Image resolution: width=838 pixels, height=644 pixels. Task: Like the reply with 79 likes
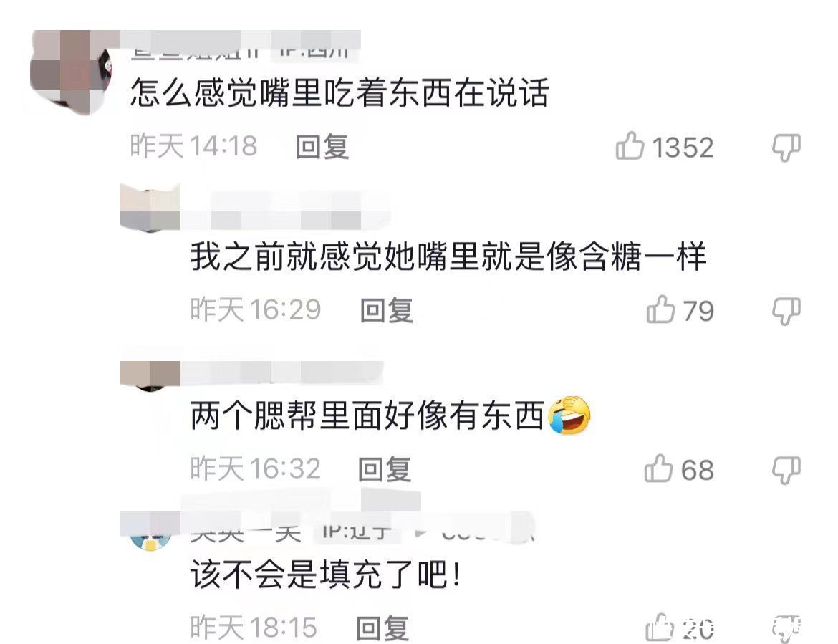[x=660, y=309]
